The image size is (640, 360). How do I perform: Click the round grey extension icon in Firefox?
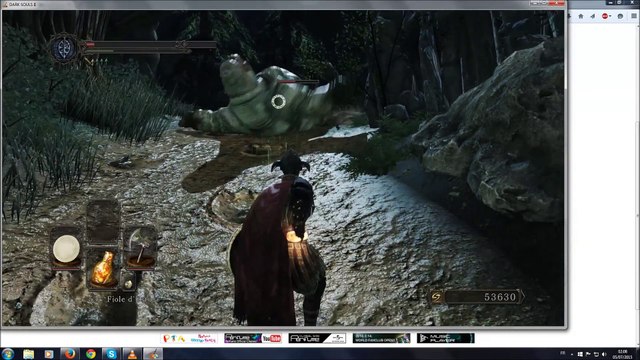pos(620,16)
